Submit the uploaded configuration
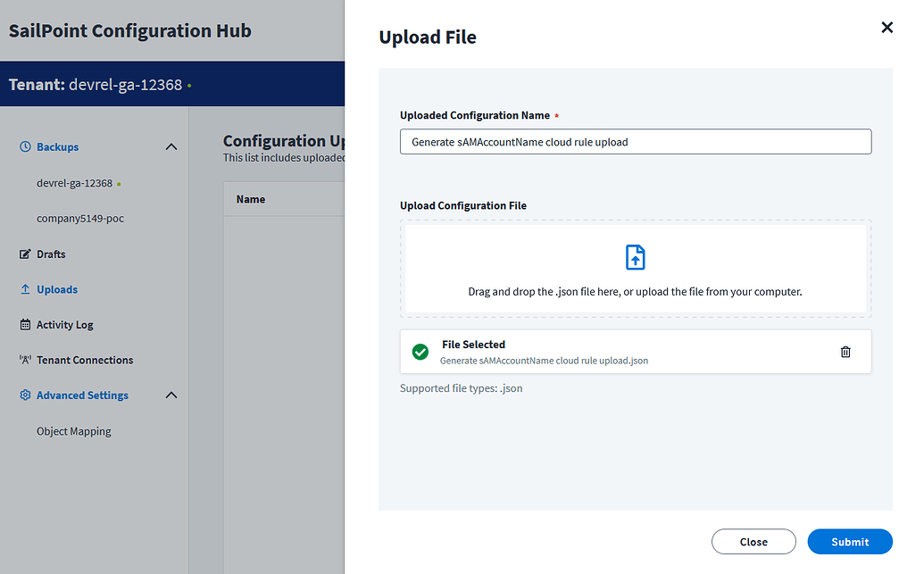 [x=849, y=541]
